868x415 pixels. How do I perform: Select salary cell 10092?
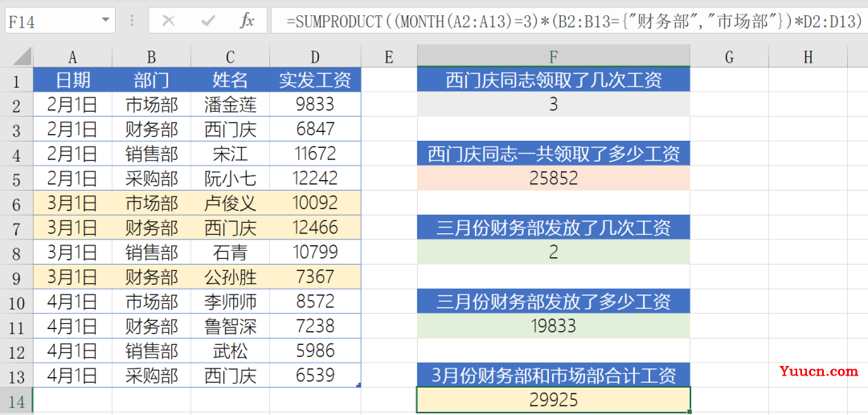click(x=315, y=203)
